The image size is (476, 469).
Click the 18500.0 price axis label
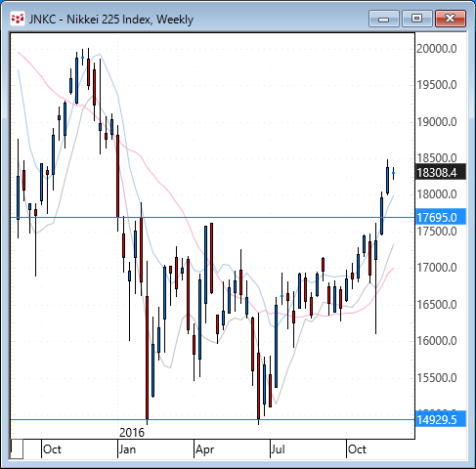(x=437, y=158)
